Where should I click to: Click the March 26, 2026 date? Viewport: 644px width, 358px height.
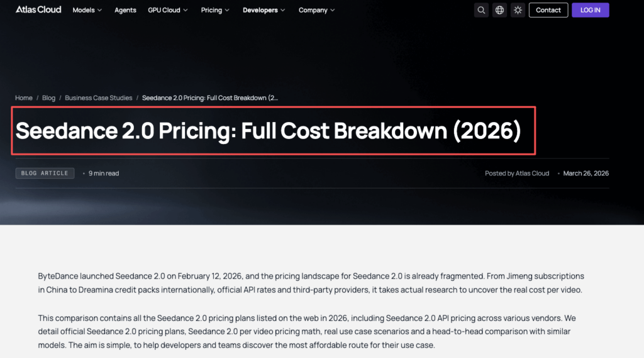click(586, 173)
